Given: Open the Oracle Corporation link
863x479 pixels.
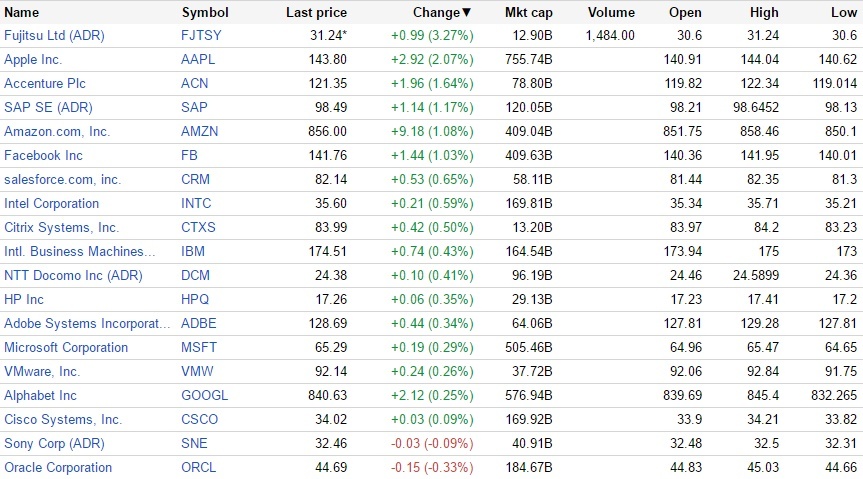Looking at the screenshot, I should pos(58,468).
